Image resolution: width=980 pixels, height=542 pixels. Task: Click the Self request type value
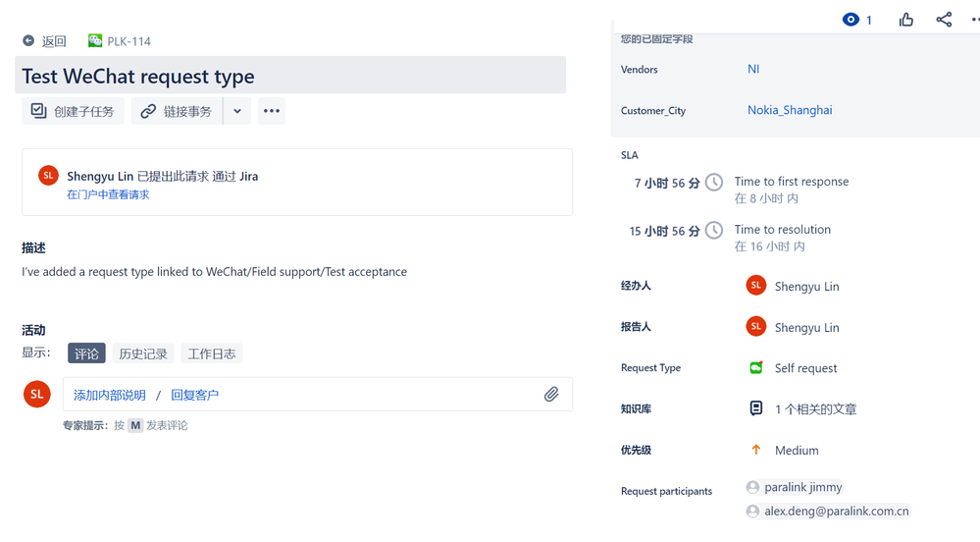pyautogui.click(x=805, y=368)
